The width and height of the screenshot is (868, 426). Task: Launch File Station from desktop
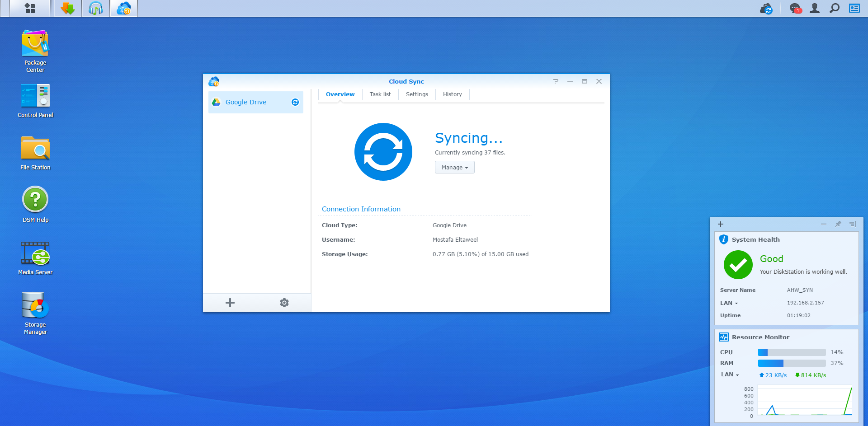[35, 154]
